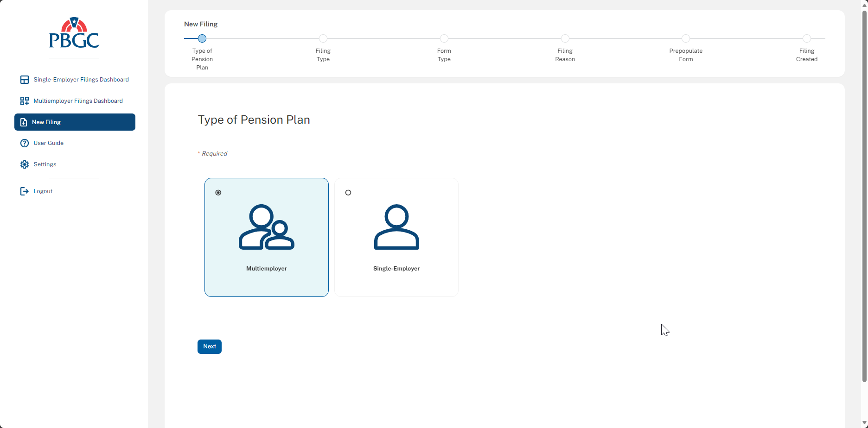Click the Filing Type step circle
This screenshot has height=428, width=868.
coord(323,38)
